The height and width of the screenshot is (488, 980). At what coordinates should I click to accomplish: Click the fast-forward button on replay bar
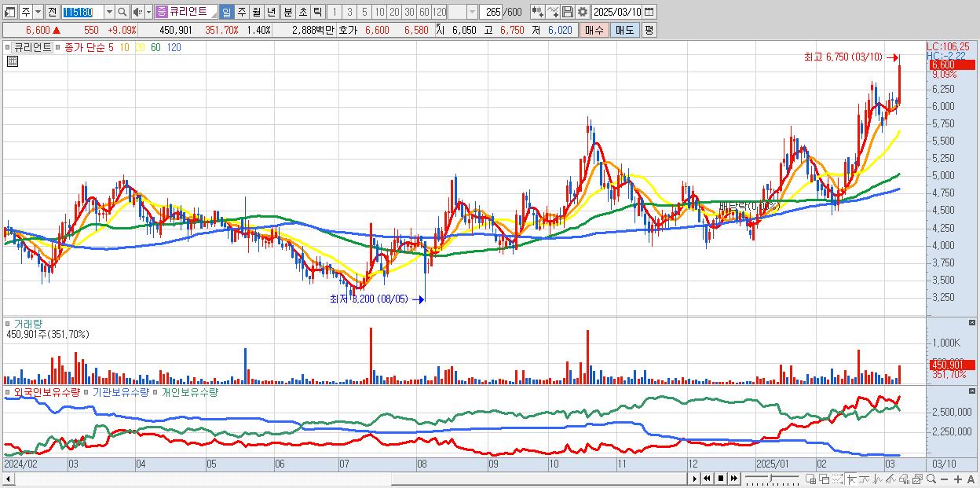tap(733, 479)
